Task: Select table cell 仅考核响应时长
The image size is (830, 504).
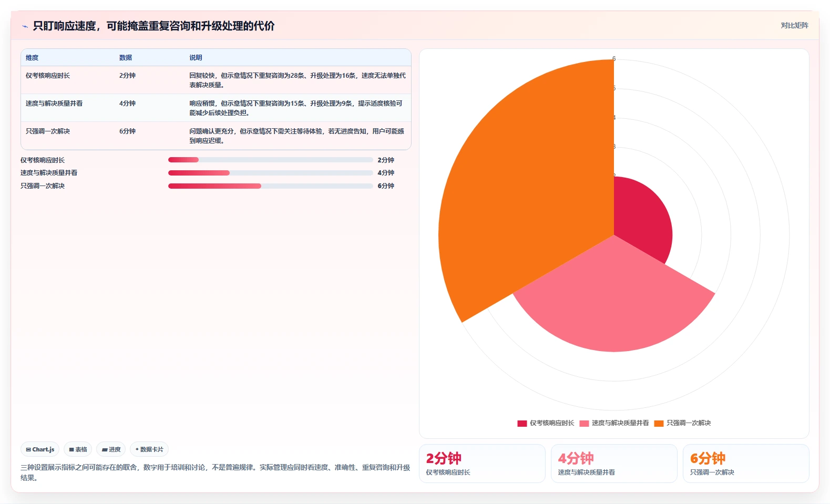Action: pos(48,76)
